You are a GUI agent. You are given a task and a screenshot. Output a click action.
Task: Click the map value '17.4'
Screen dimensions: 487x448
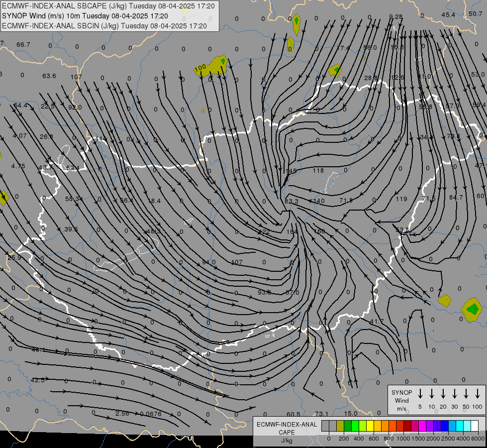[x=343, y=48]
